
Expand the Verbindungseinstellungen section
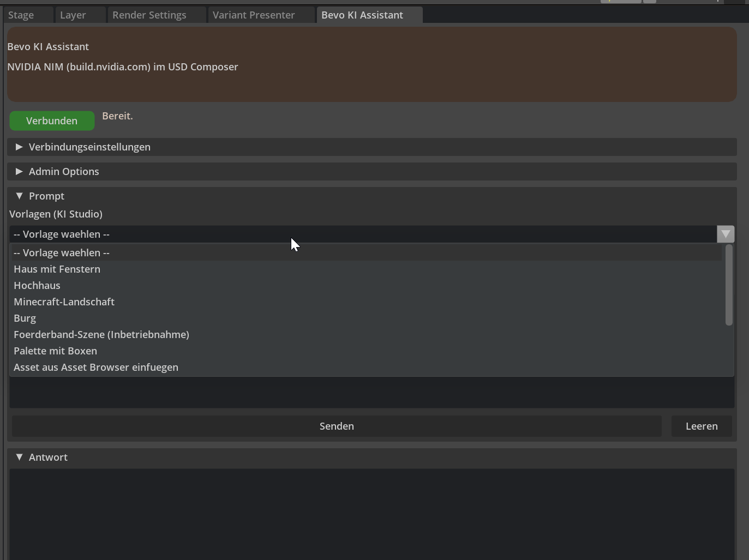372,147
